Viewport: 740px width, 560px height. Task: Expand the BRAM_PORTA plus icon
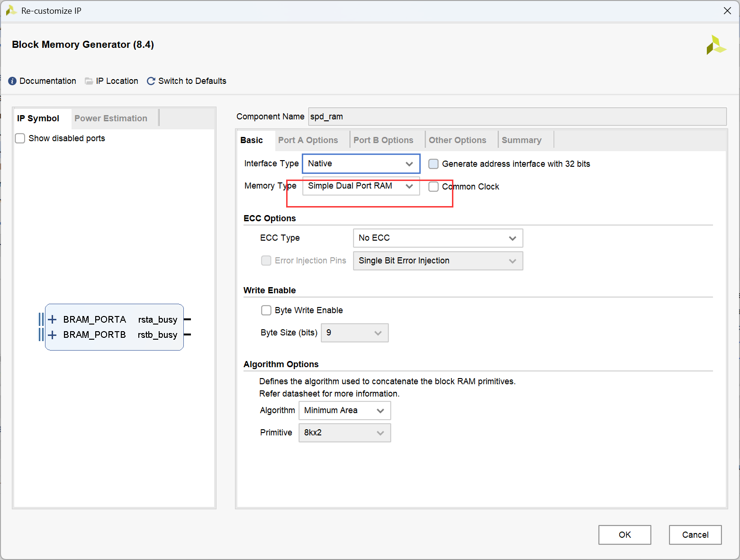click(x=52, y=319)
